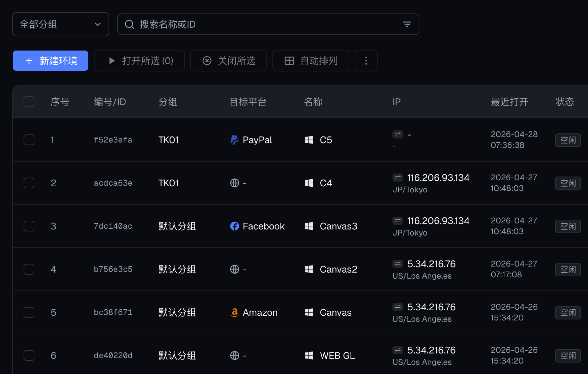
Task: Click the Windows icon next to Canvas3
Action: point(309,226)
